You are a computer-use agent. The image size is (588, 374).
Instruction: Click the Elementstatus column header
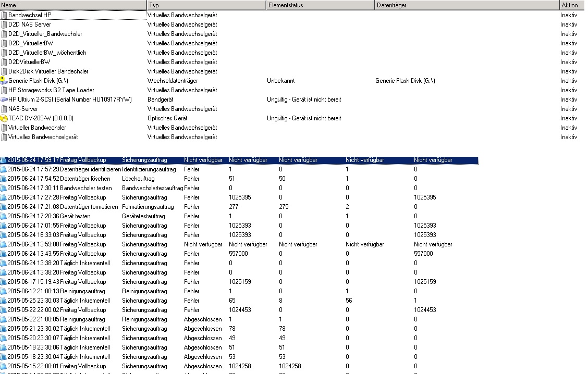pos(320,5)
